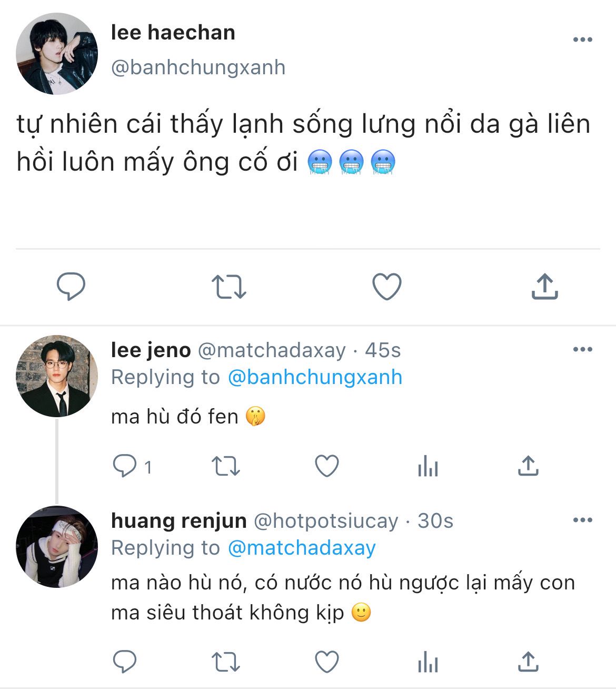Like lee haechan's main tweet
The width and height of the screenshot is (616, 689).
click(x=386, y=287)
